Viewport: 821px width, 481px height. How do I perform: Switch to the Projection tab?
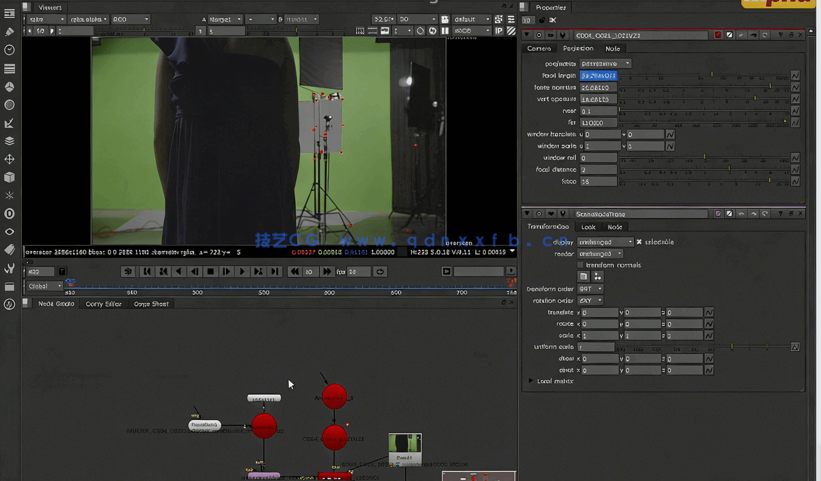(577, 48)
